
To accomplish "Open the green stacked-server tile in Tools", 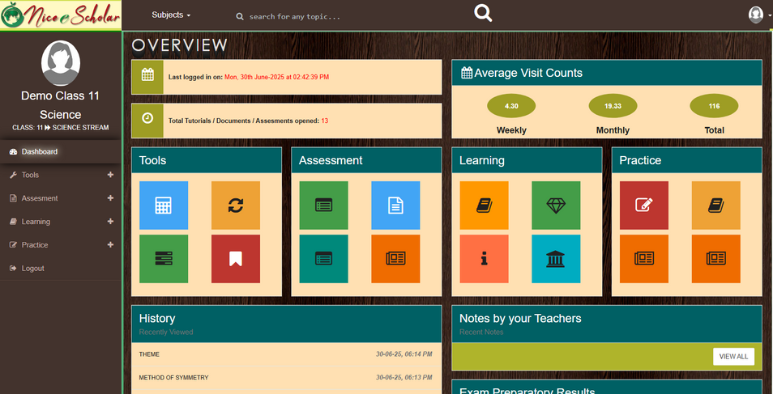I will [163, 259].
